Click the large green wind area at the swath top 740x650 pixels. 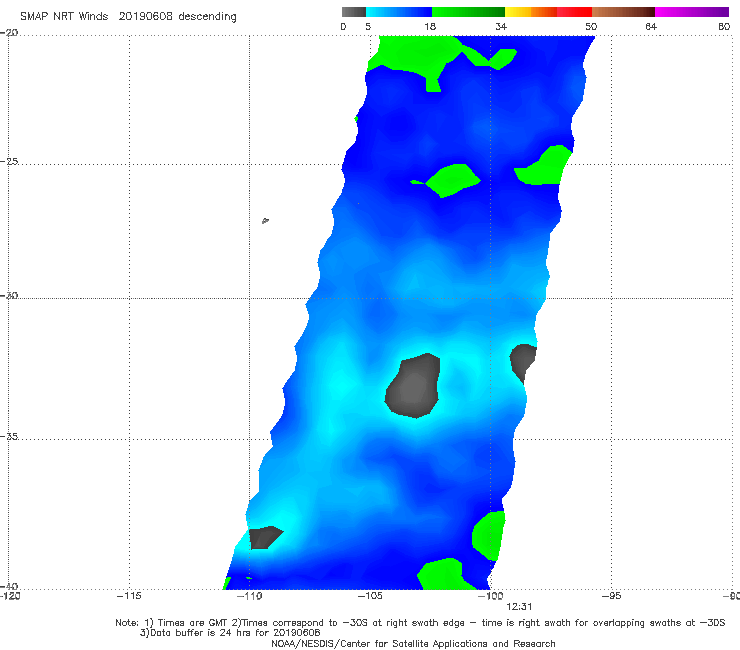[x=415, y=56]
